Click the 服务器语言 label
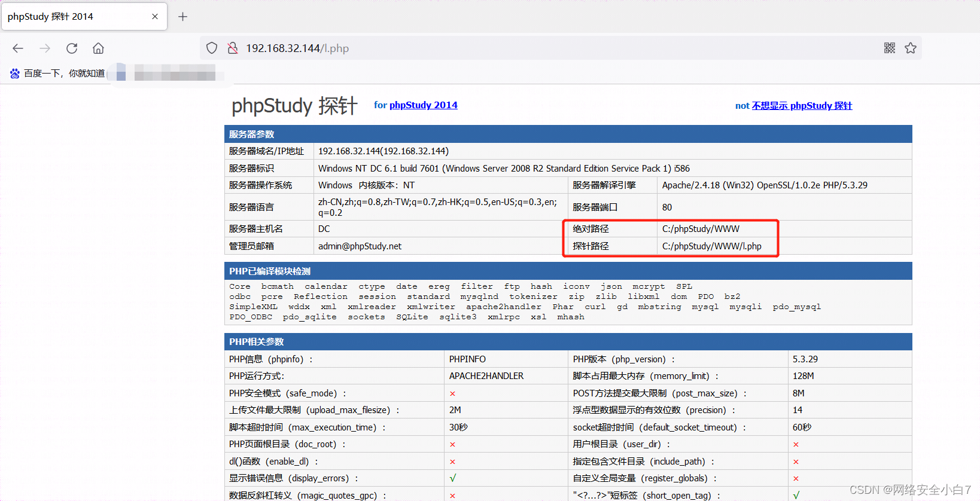 tap(251, 207)
